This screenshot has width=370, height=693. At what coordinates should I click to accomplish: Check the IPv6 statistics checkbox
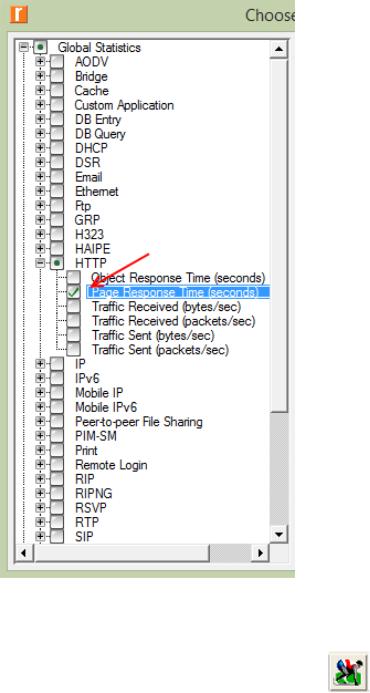[57, 378]
